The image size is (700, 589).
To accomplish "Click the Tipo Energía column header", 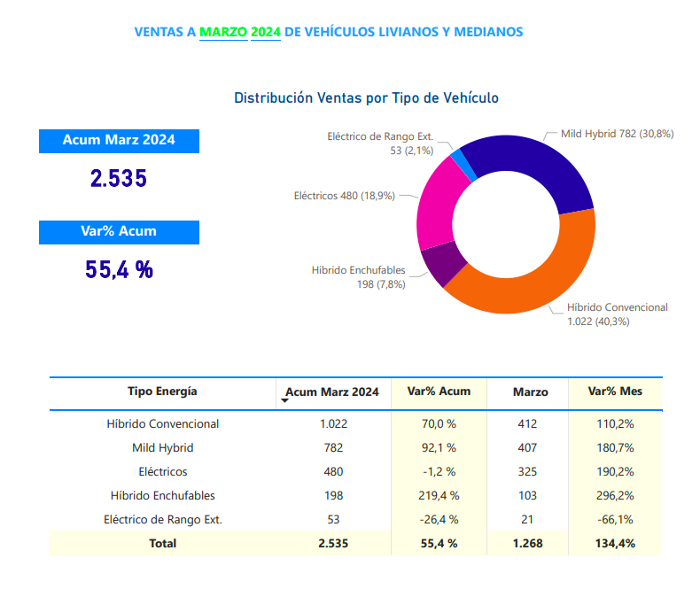I will tap(162, 391).
